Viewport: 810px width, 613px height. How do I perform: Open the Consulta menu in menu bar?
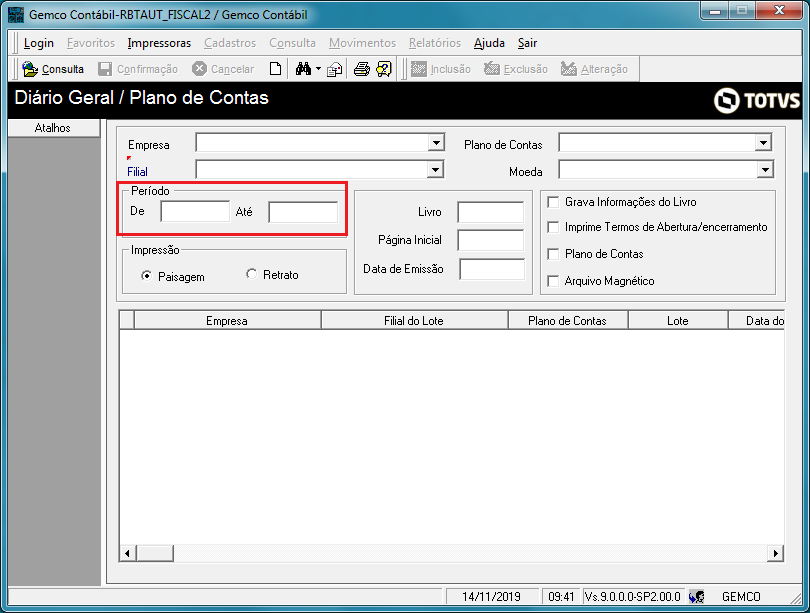pyautogui.click(x=292, y=43)
